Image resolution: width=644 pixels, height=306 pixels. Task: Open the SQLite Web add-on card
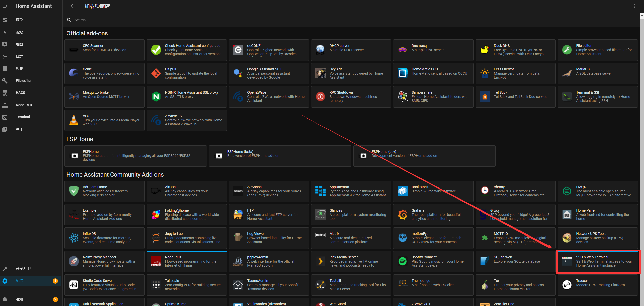pyautogui.click(x=515, y=261)
